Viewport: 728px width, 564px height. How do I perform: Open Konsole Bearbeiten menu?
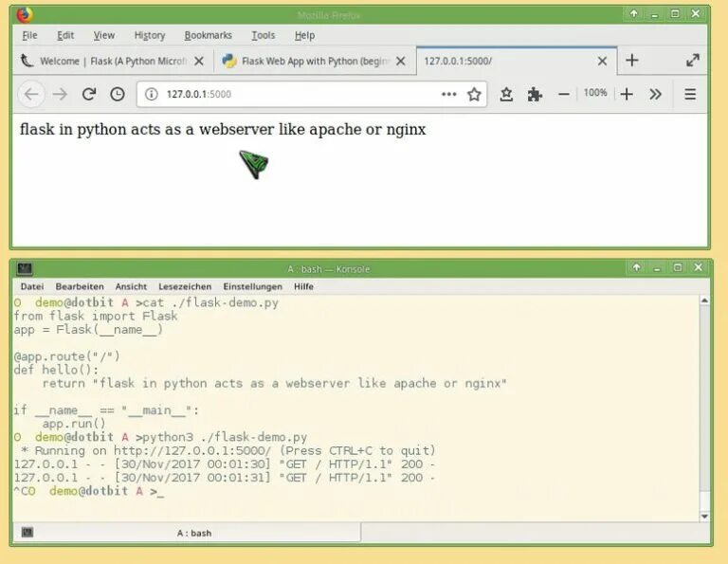[80, 286]
